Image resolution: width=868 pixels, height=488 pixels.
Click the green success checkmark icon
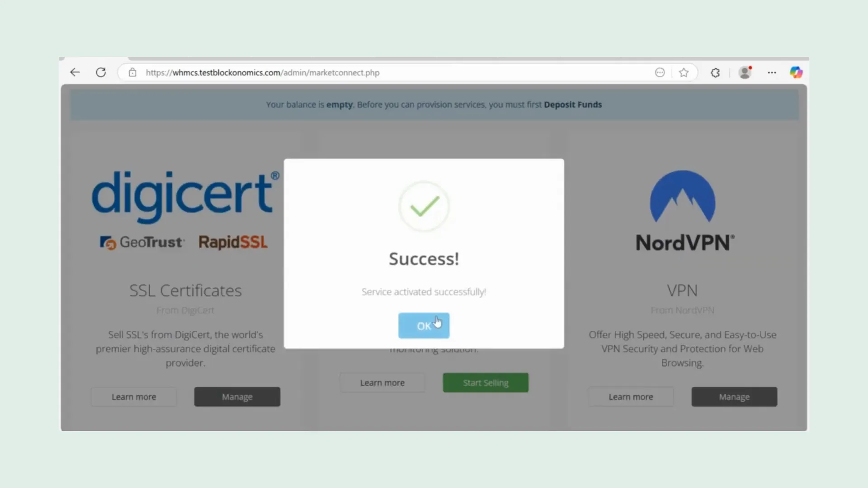(423, 206)
